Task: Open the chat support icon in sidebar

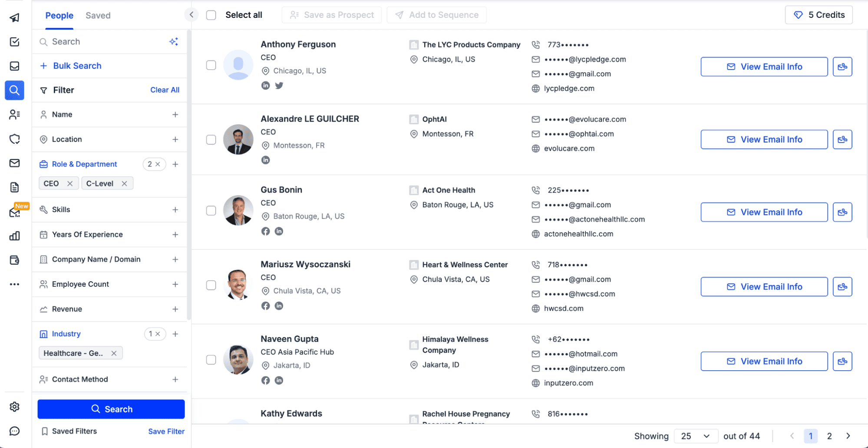Action: 15,431
